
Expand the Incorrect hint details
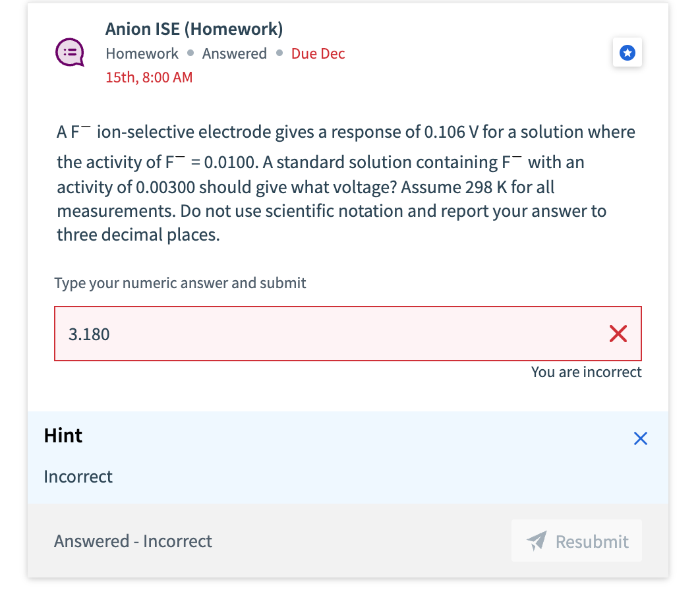coord(78,476)
